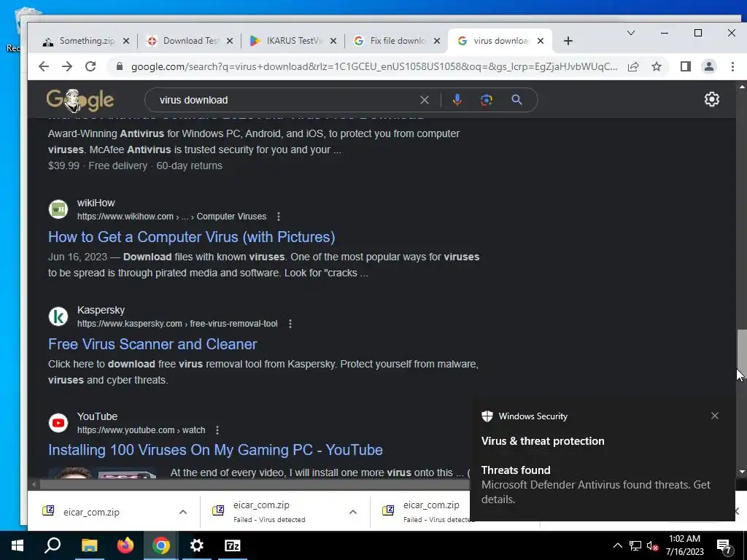The width and height of the screenshot is (747, 560).
Task: Open 7-Zip from the taskbar
Action: pos(233,545)
